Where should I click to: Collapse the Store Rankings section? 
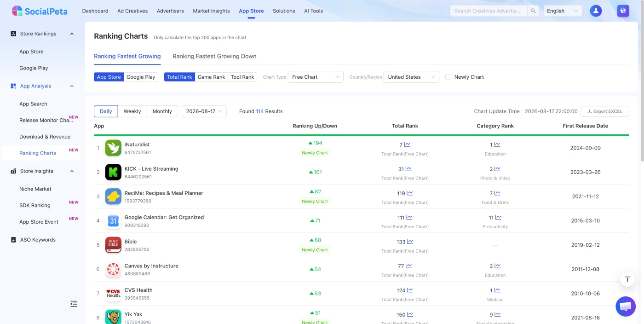tap(72, 34)
